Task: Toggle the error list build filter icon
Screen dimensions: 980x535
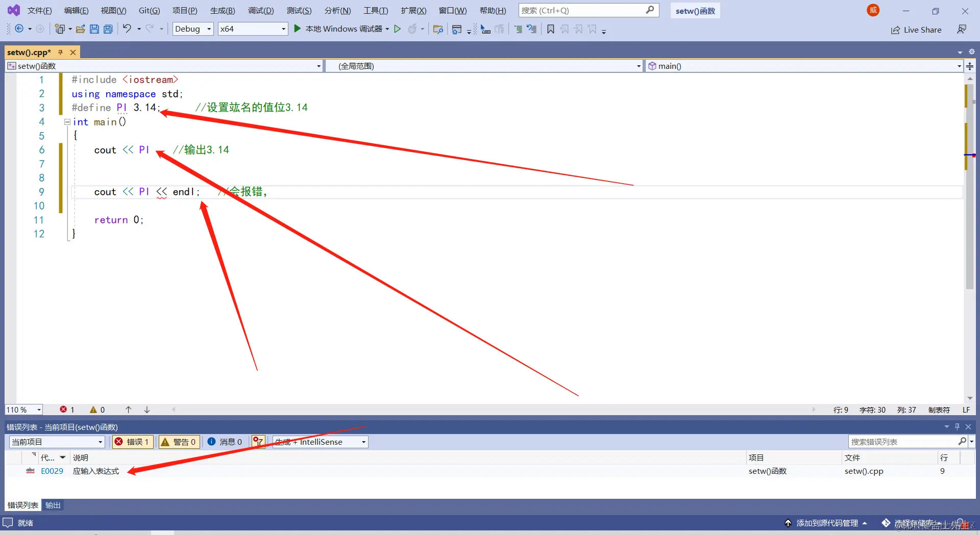Action: click(x=258, y=442)
